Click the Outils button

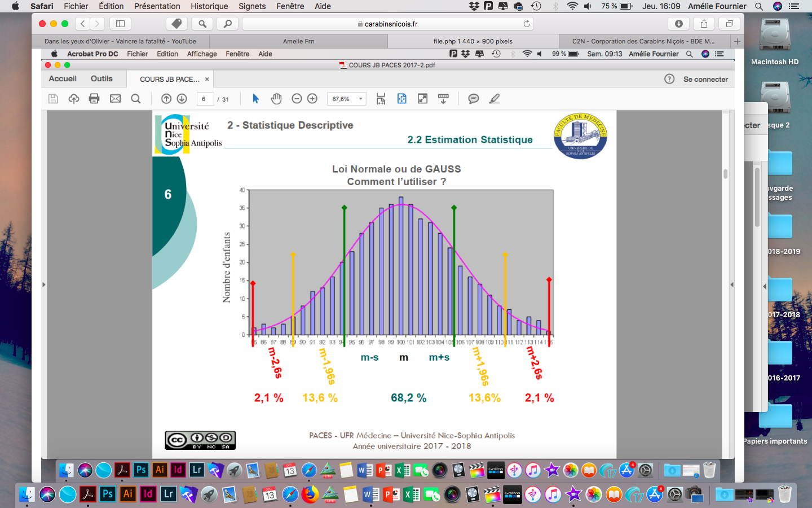pyautogui.click(x=101, y=79)
